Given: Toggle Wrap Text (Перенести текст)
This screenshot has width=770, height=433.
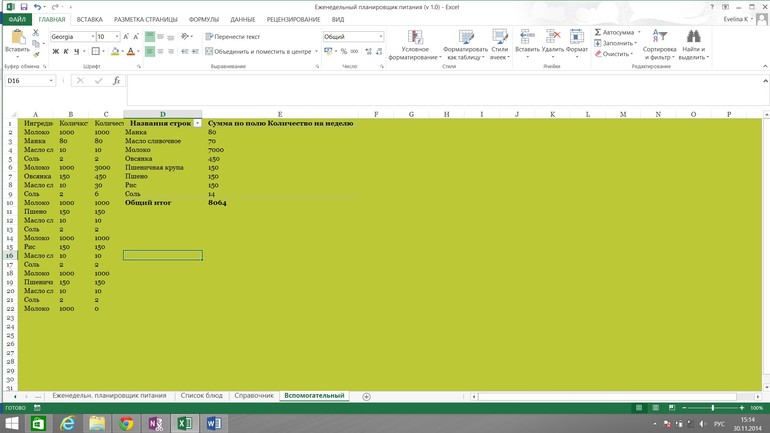Looking at the screenshot, I should pos(232,37).
